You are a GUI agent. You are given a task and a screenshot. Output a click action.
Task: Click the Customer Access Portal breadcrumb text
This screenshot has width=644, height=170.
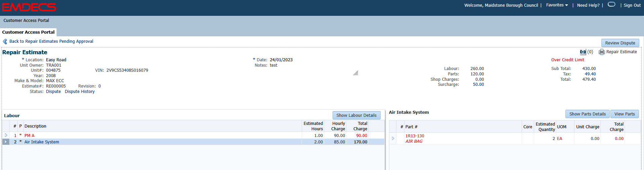tap(26, 21)
